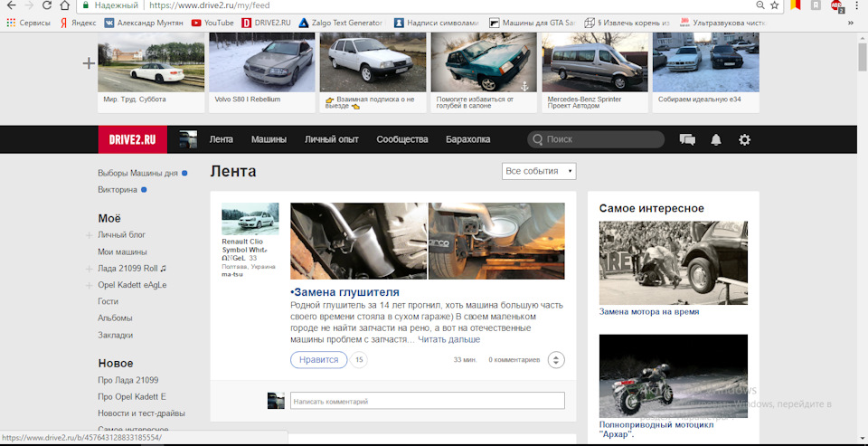Open Замена мотора на время link
The width and height of the screenshot is (868, 446).
(x=649, y=311)
